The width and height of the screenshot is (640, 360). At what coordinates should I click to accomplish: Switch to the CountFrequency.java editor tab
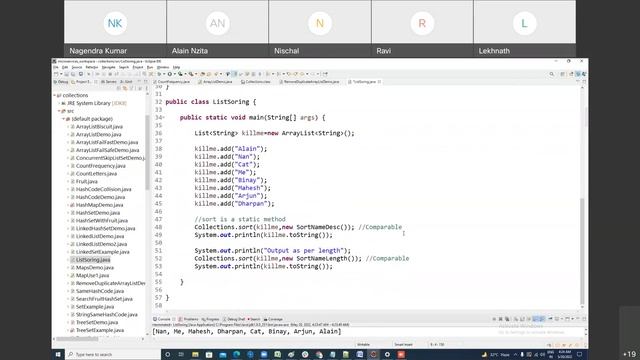(x=171, y=82)
